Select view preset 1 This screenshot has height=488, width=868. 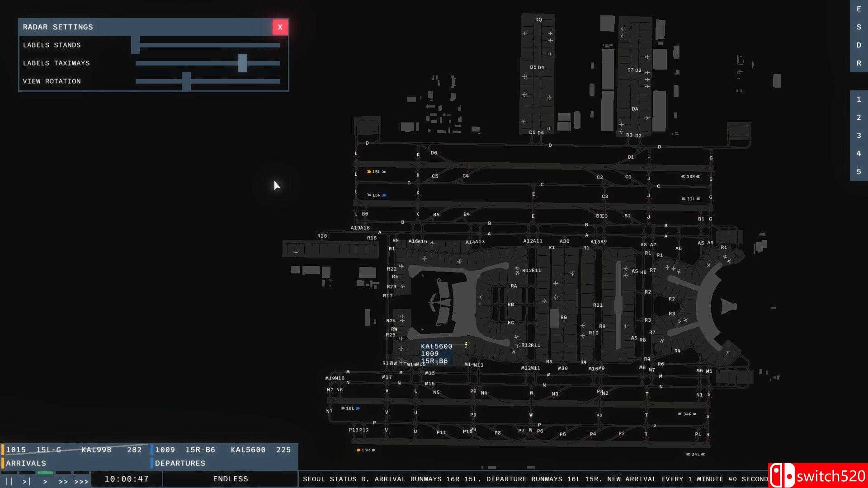859,99
